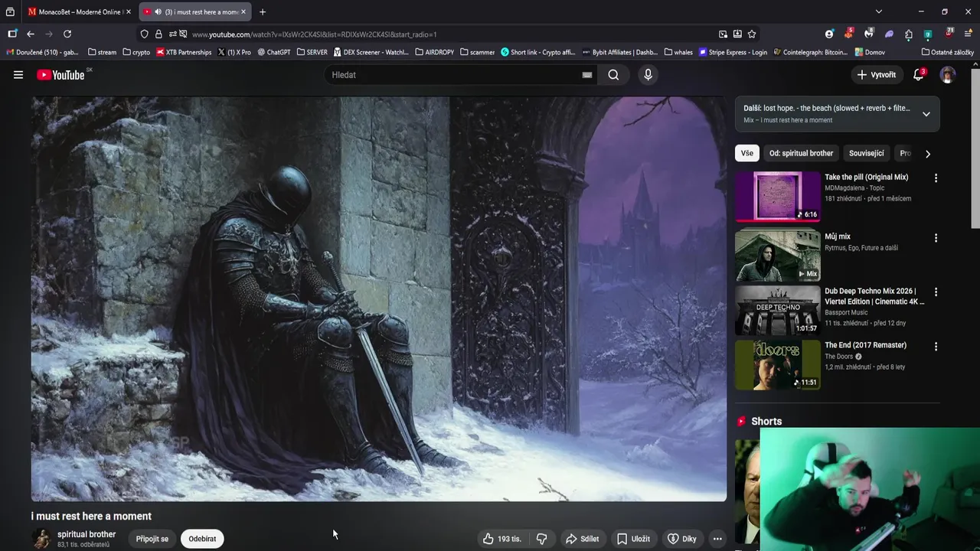980x551 pixels.
Task: Click the padlock site info icon
Action: tap(158, 34)
